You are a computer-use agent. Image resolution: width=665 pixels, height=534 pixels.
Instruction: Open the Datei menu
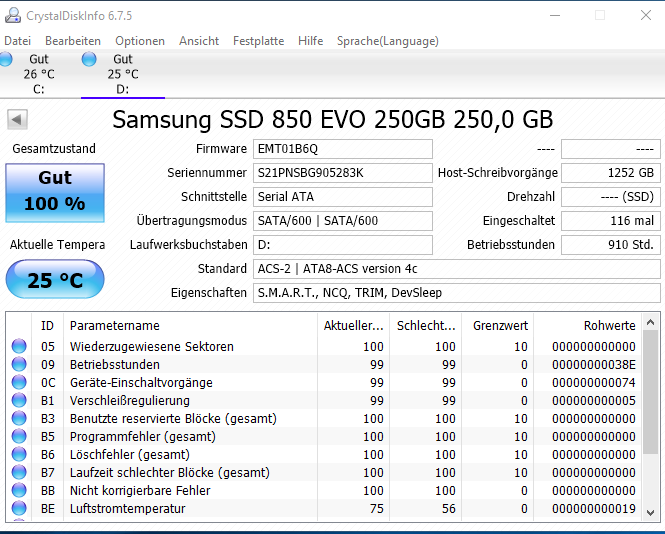pyautogui.click(x=18, y=41)
